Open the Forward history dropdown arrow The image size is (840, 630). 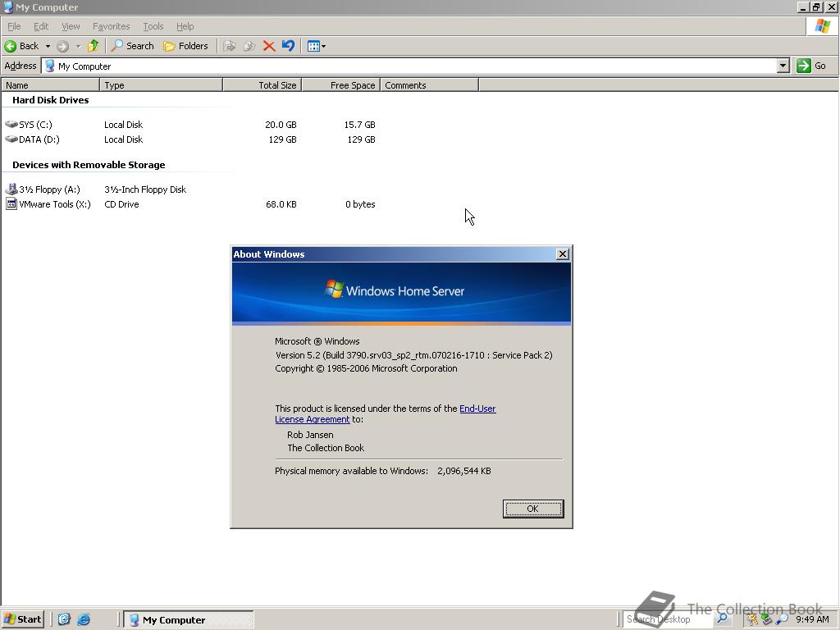click(78, 46)
